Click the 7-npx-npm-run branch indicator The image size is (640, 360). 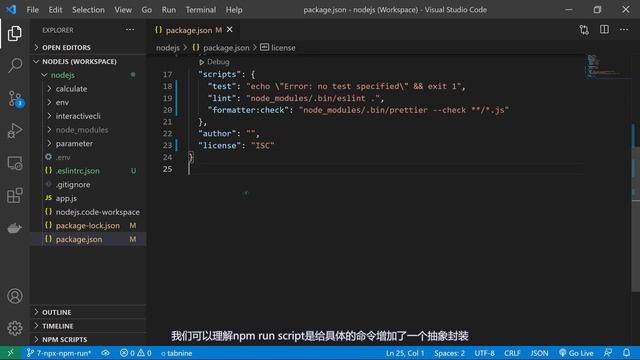(x=58, y=353)
